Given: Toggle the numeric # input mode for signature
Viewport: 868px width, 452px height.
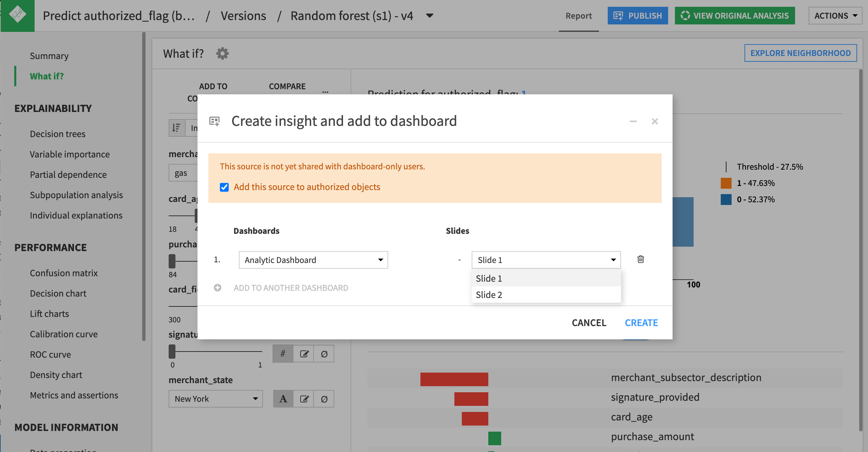Looking at the screenshot, I should [283, 353].
